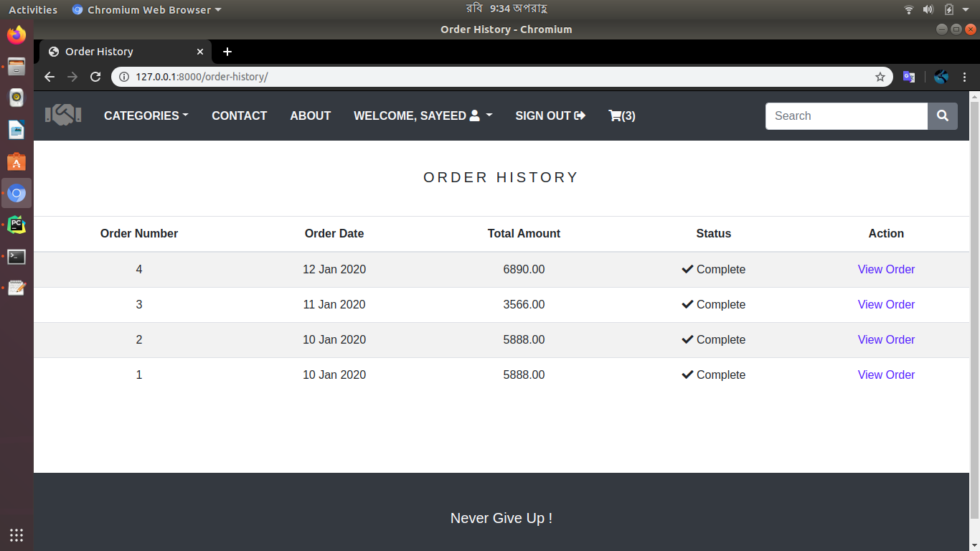Screen dimensions: 980x551
Task: Open the Contact page
Action: (x=239, y=116)
